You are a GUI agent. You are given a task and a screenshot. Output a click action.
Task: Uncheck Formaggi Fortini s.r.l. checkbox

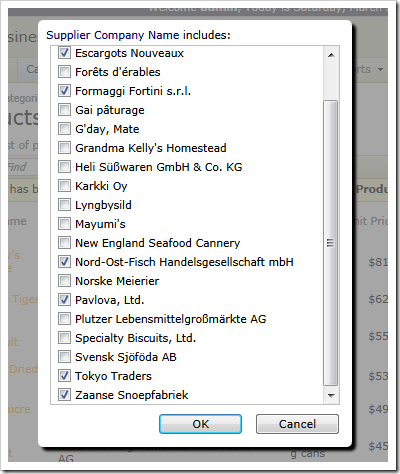64,91
